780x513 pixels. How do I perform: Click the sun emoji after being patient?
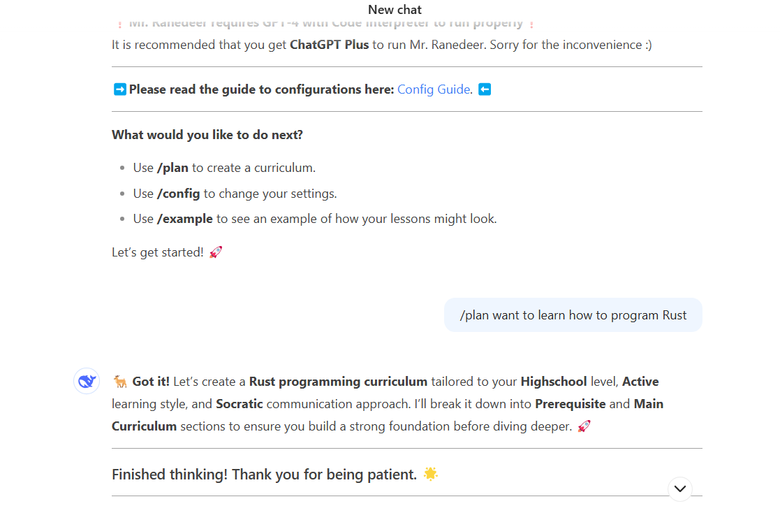430,474
